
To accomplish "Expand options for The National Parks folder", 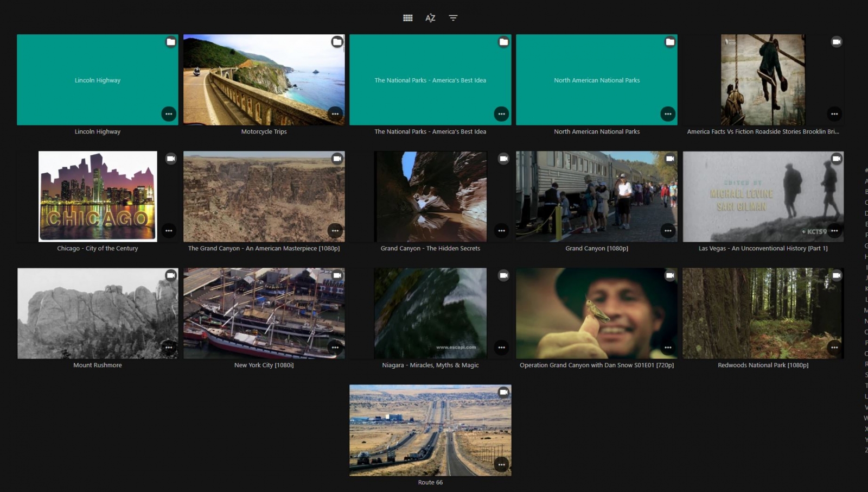I will (x=501, y=114).
